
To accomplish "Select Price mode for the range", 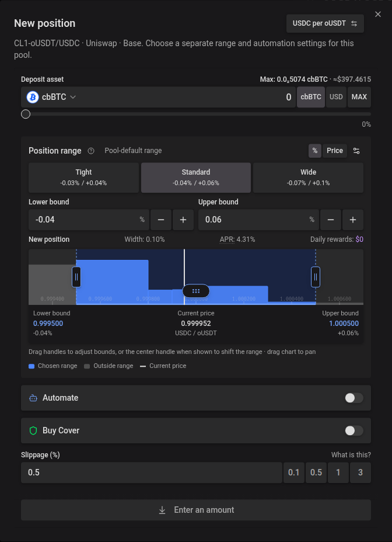I will [x=335, y=151].
